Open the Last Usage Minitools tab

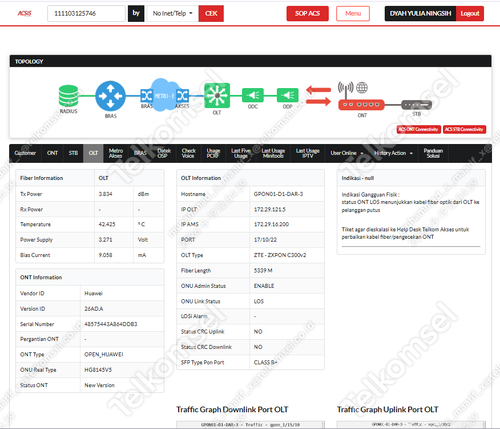click(x=273, y=153)
